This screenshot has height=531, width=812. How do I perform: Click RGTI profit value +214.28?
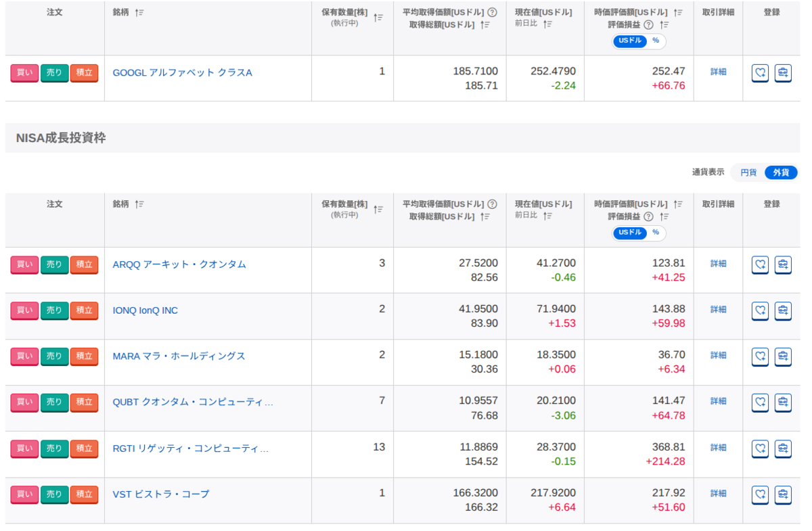665,461
